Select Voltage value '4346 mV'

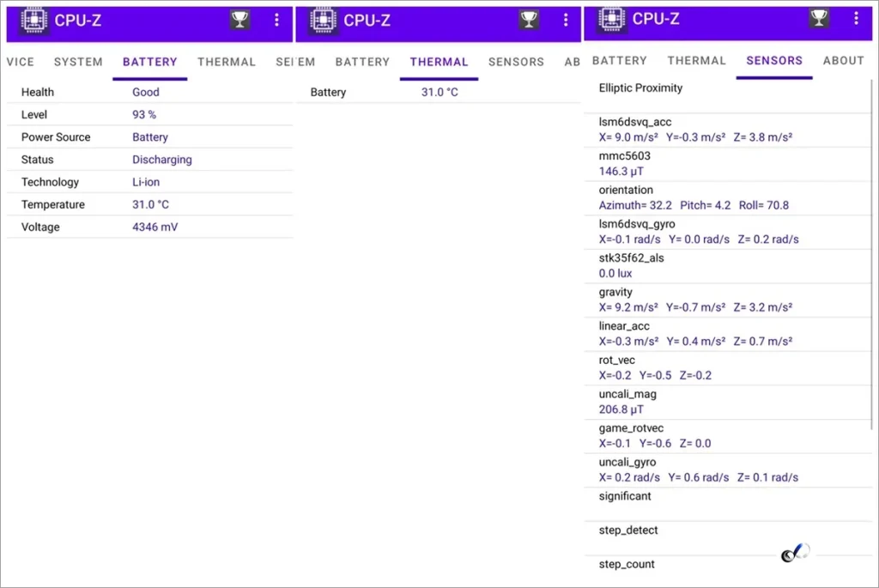point(155,227)
